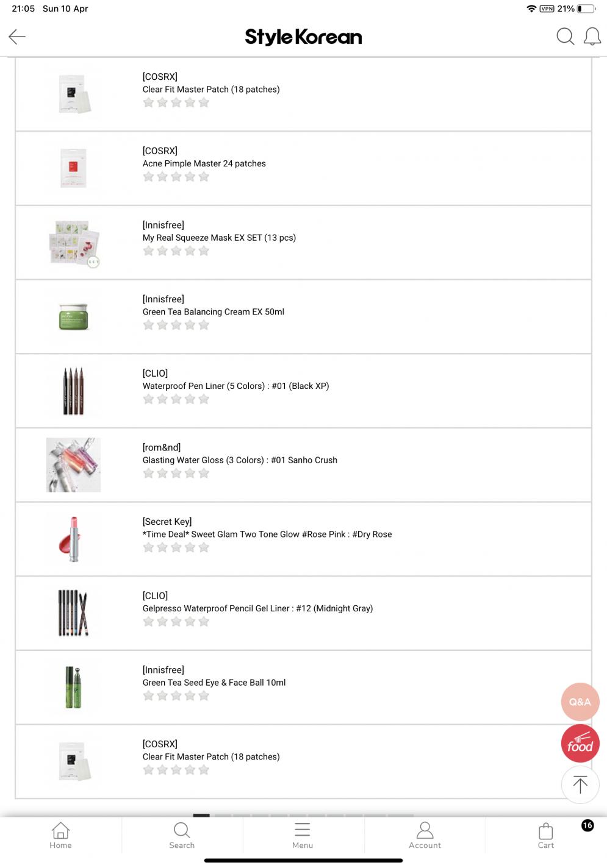Select Green Tea Balancing Cream thumbnail
Screen dimensions: 607x868
[x=73, y=316]
